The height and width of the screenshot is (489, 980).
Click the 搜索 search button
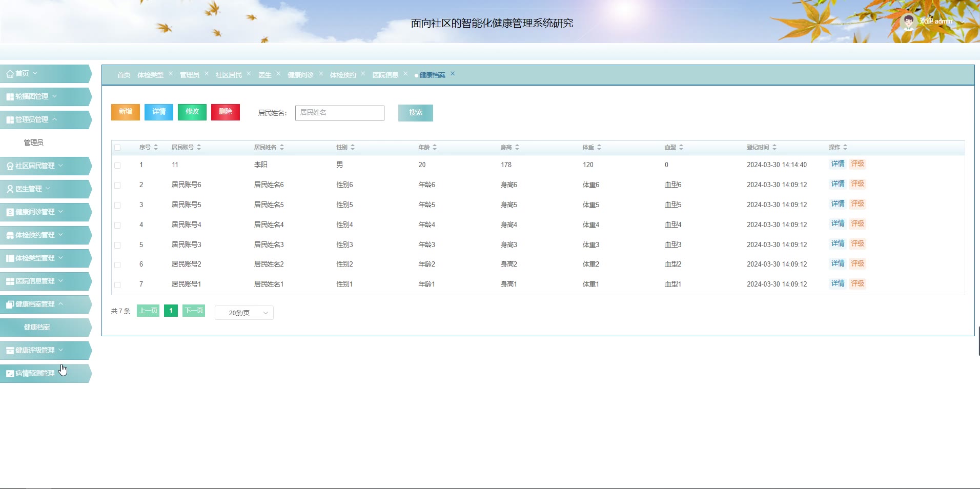415,113
